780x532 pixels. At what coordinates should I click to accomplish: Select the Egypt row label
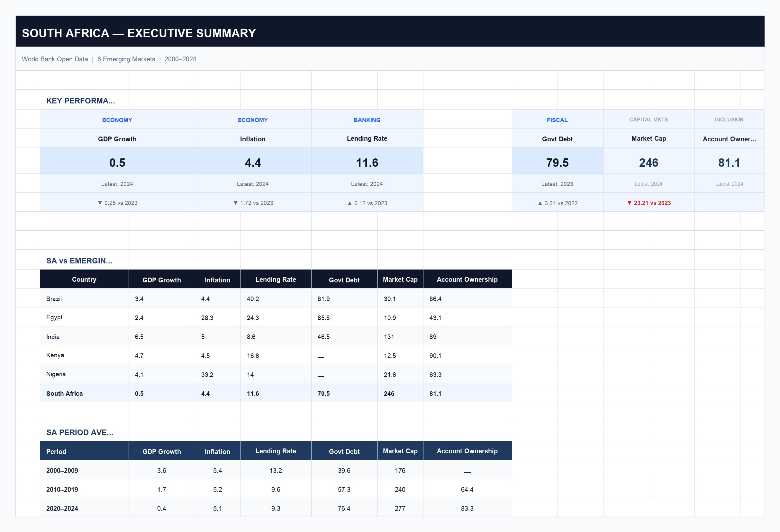click(54, 317)
